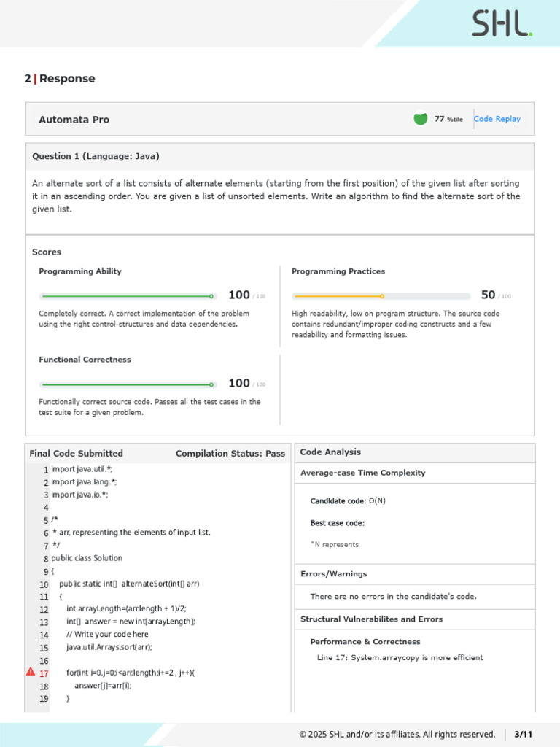Click the red warning triangle beside line 17

tap(31, 672)
